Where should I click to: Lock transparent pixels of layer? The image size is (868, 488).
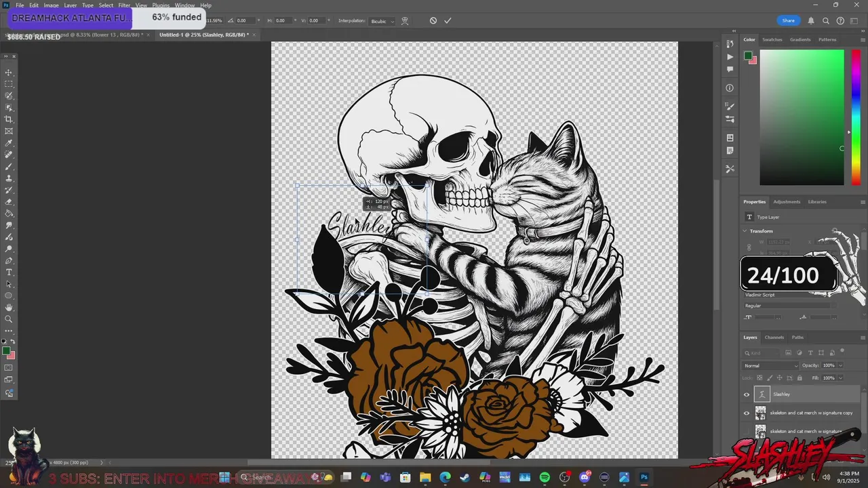click(758, 378)
